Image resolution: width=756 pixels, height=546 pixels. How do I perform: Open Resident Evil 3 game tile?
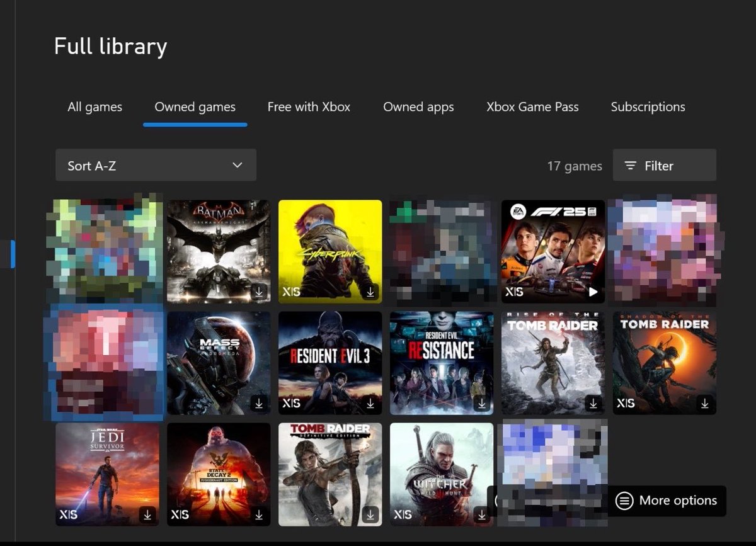click(330, 363)
